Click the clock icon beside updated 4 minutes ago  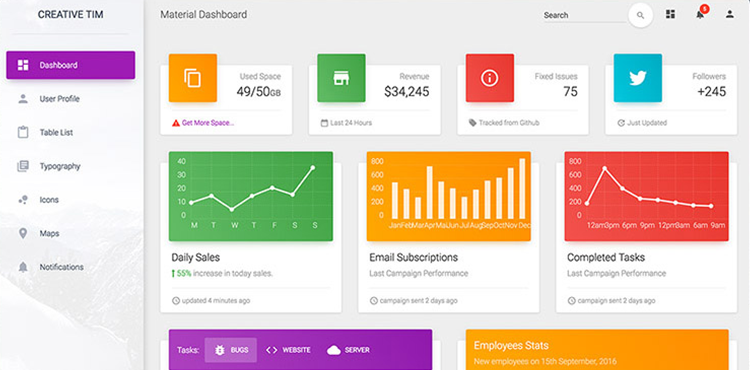pyautogui.click(x=176, y=301)
